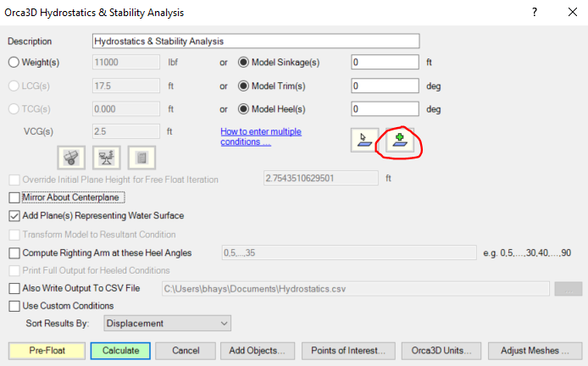The width and height of the screenshot is (588, 366).
Task: Open Orca3D Units... settings
Action: click(x=441, y=351)
